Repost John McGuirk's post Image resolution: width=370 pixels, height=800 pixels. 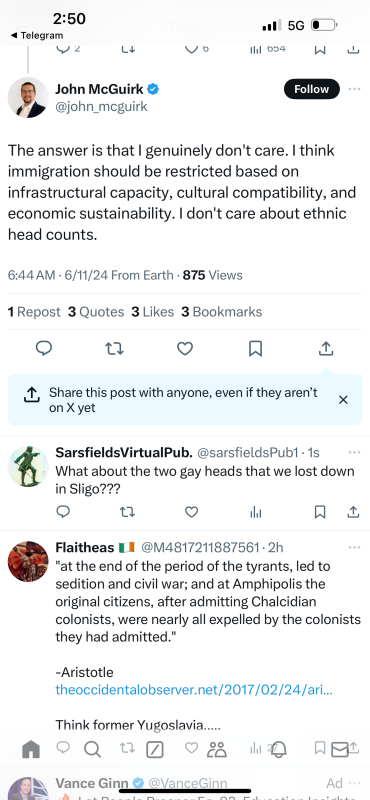[114, 348]
